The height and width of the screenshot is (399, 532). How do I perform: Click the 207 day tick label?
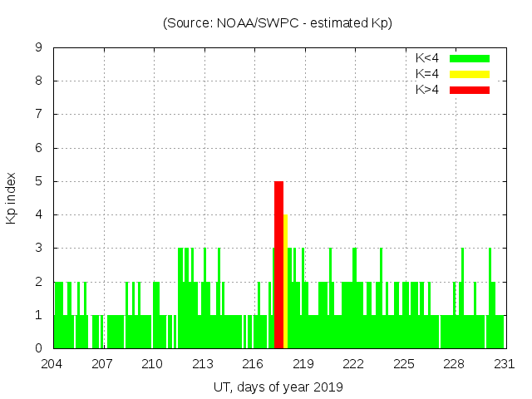click(102, 364)
